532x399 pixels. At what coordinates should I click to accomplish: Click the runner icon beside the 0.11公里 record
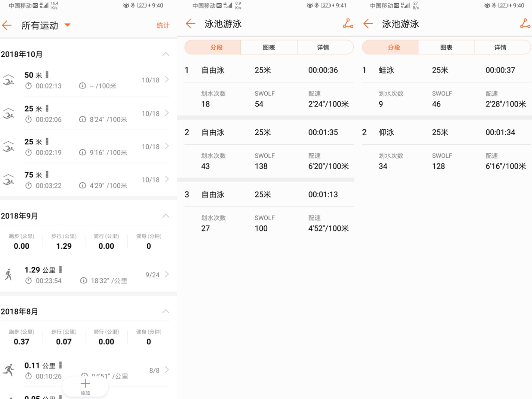pyautogui.click(x=9, y=370)
